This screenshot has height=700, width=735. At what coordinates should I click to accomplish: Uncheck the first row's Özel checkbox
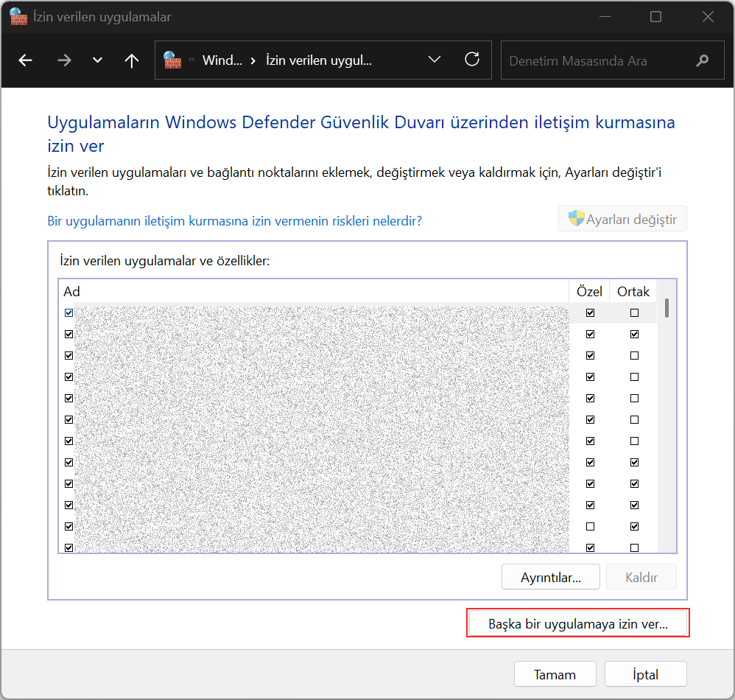pos(590,312)
